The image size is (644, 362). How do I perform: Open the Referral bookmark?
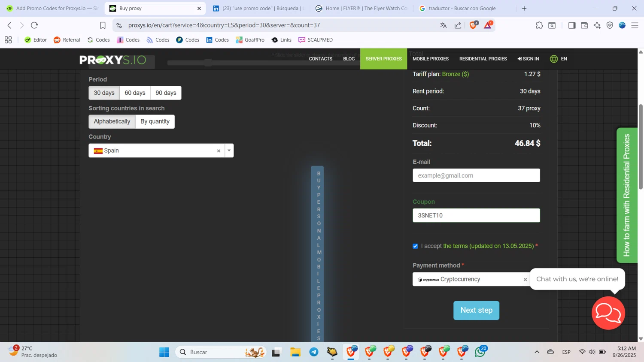click(67, 40)
